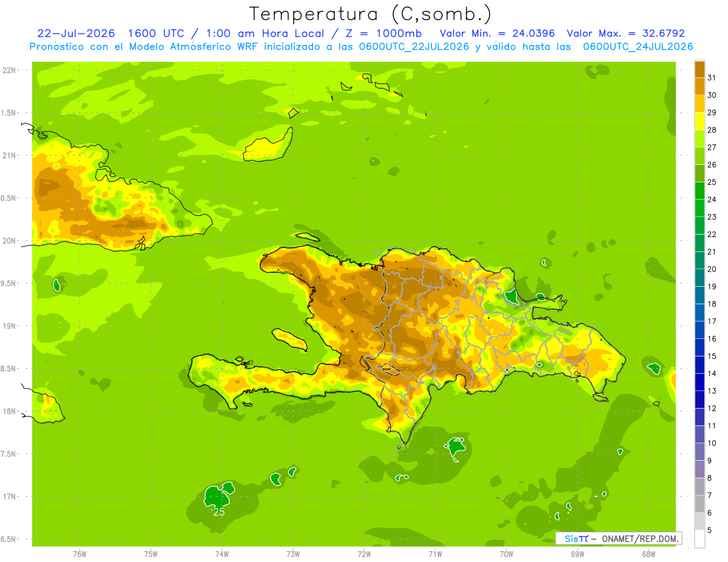
Task: Click the "76W" longitude label
Action: (79, 554)
